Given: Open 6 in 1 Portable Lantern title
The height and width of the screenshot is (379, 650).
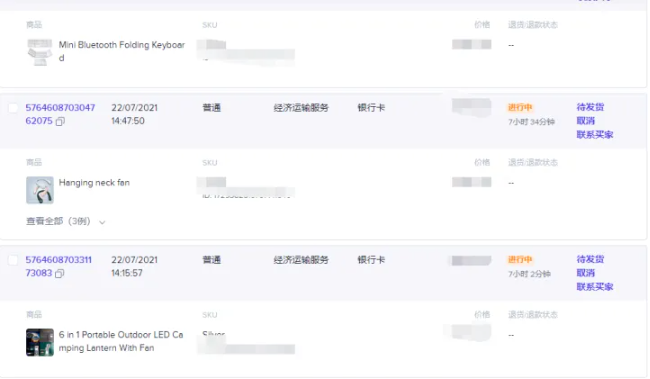Looking at the screenshot, I should 121,341.
